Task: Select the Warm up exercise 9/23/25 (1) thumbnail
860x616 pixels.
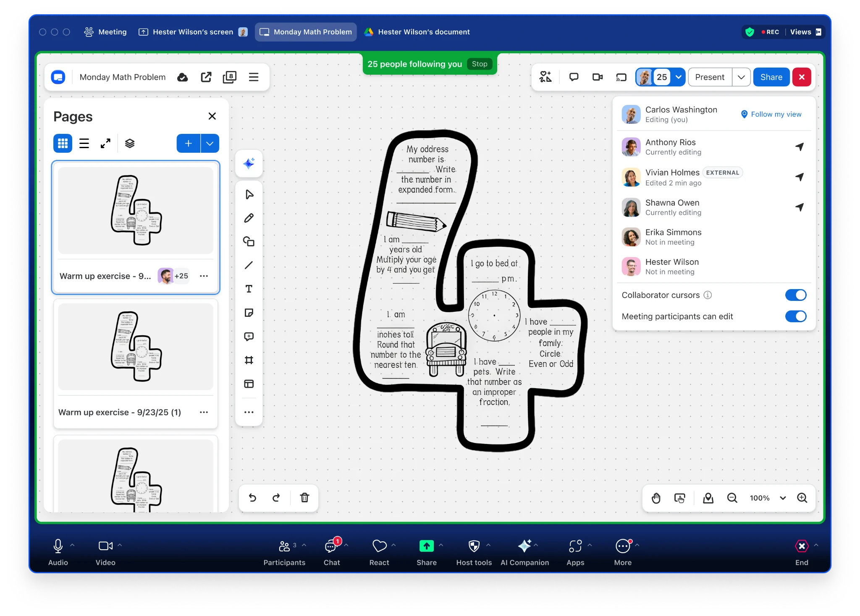Action: pyautogui.click(x=135, y=347)
